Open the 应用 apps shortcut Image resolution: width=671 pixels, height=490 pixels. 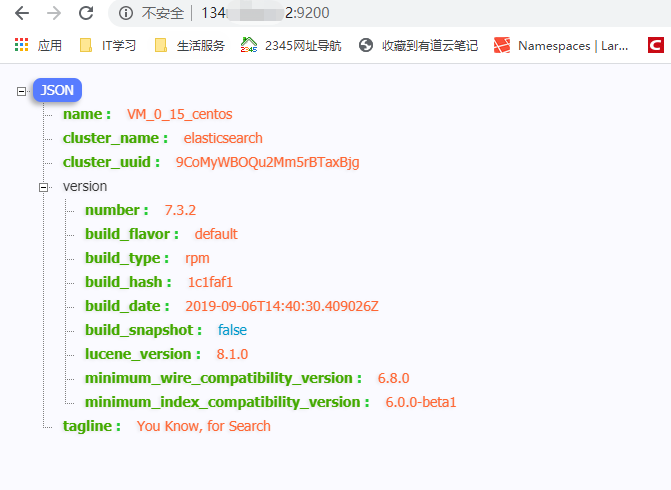pyautogui.click(x=38, y=45)
